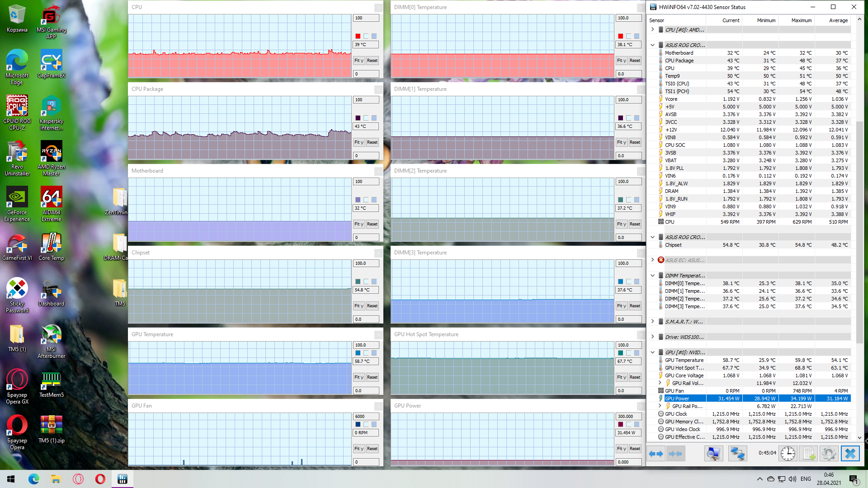Open sensor settings gear icon

[x=829, y=454]
